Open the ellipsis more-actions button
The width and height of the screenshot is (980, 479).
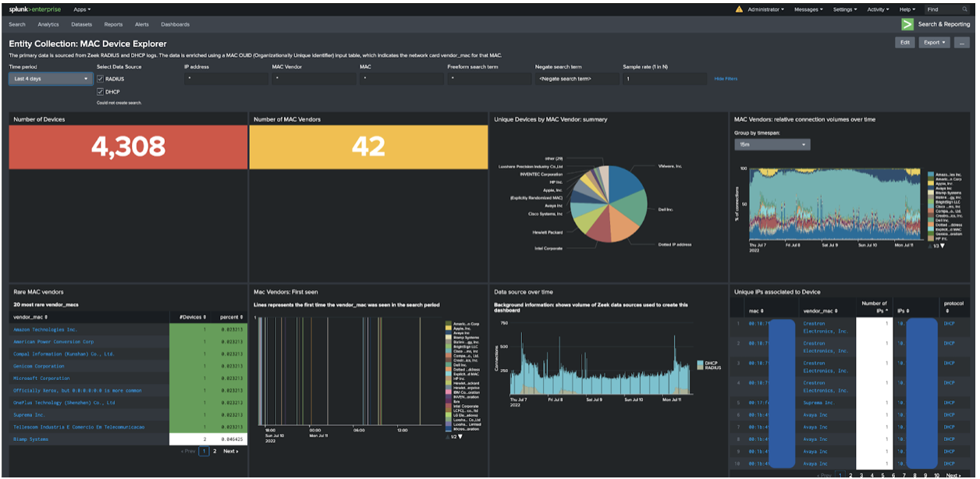pos(962,42)
